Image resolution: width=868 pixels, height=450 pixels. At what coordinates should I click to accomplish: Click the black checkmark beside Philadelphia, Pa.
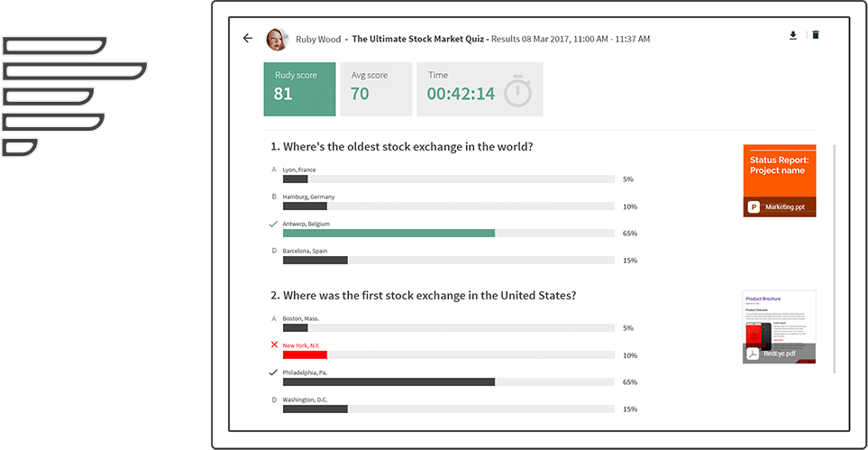click(x=273, y=372)
